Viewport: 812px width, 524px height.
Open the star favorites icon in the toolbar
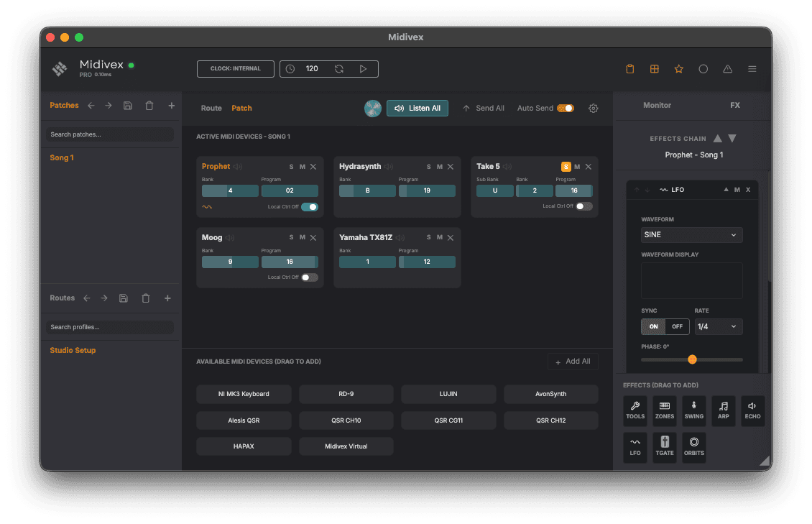[x=678, y=68]
